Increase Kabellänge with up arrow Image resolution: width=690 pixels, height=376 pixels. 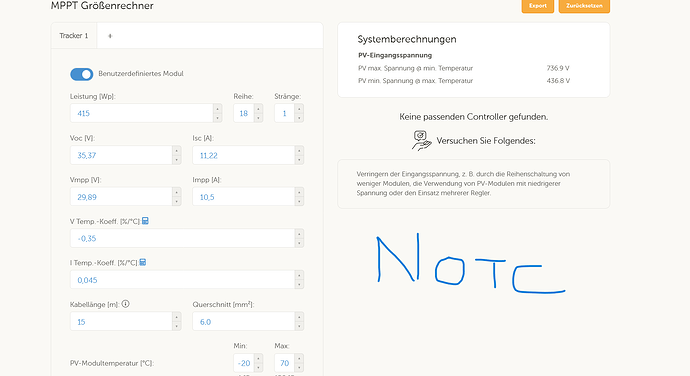176,317
